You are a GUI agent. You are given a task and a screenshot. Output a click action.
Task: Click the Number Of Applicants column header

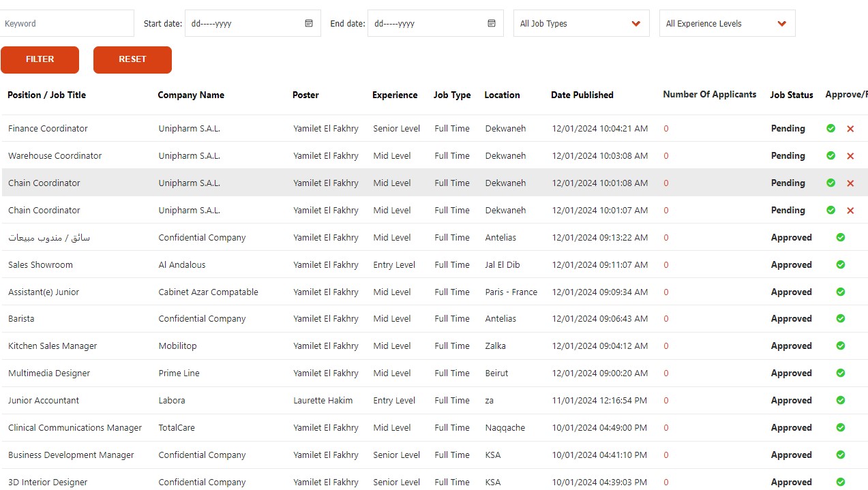tap(709, 95)
